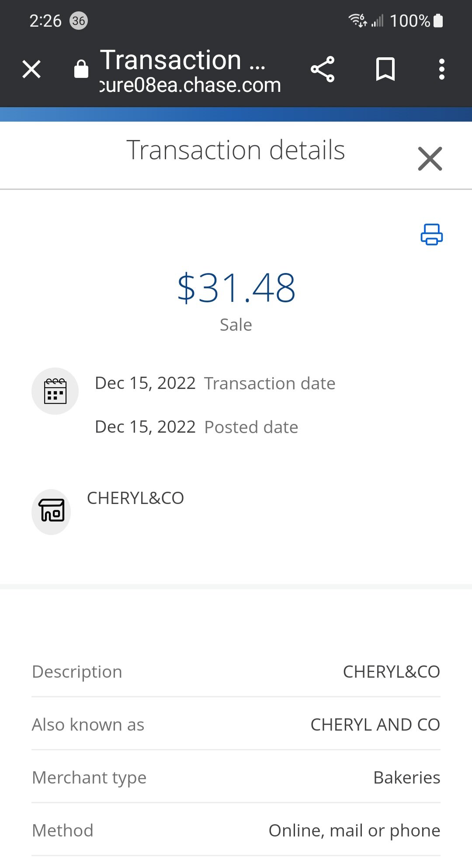Close the browser custom tab
This screenshot has height=868, width=472.
click(x=31, y=69)
